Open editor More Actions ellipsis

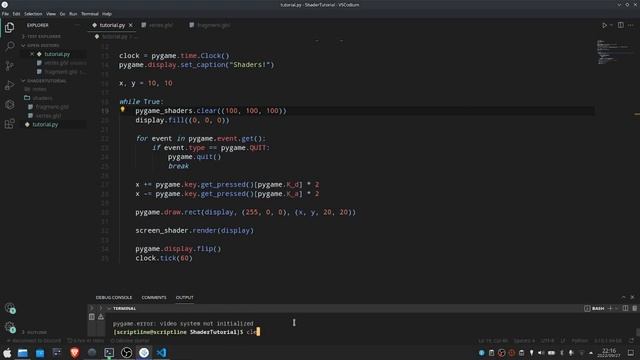click(631, 25)
